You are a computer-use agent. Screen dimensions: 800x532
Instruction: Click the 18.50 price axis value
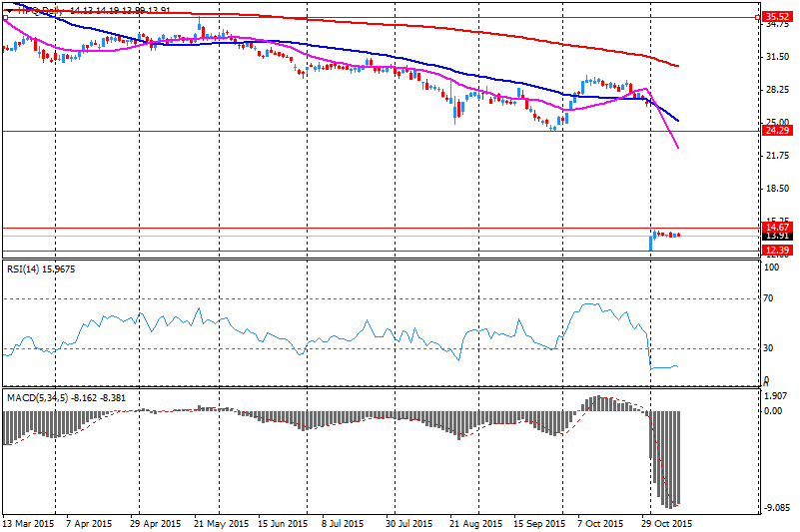(778, 189)
